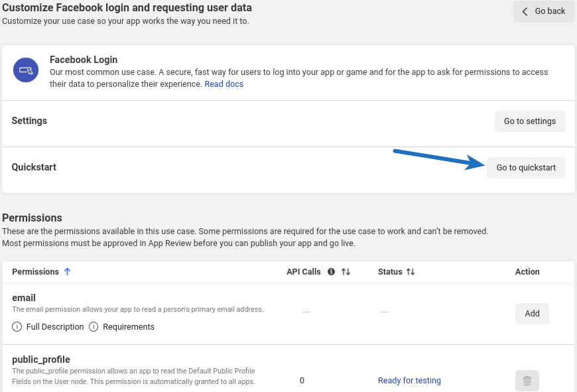Click the Permissions section heading

click(x=32, y=218)
